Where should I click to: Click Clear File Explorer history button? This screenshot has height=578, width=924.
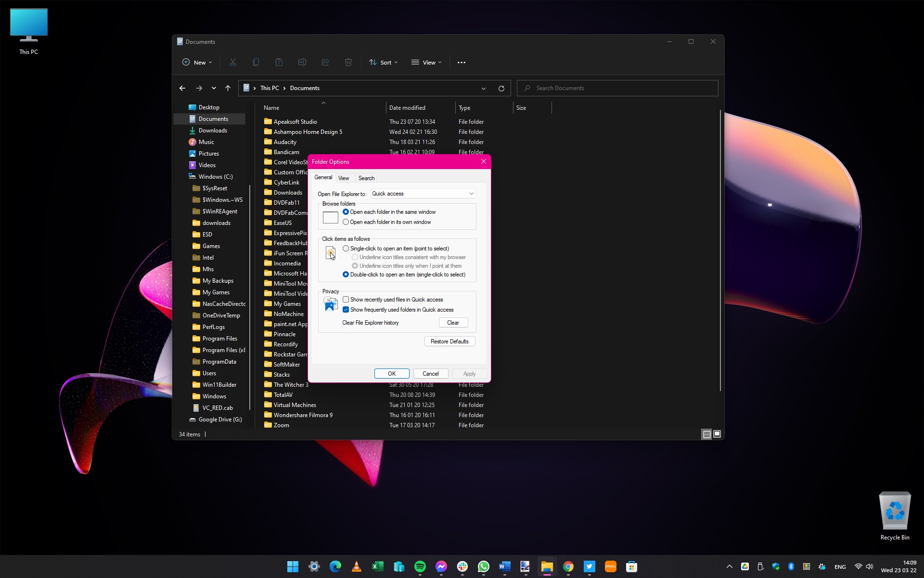coord(453,322)
